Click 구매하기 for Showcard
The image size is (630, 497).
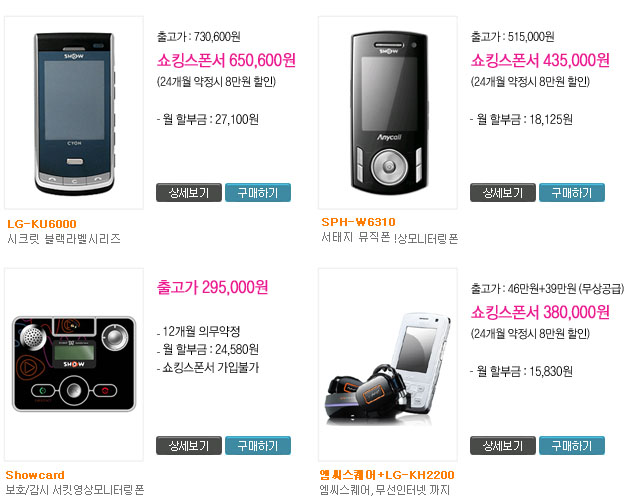(x=258, y=445)
